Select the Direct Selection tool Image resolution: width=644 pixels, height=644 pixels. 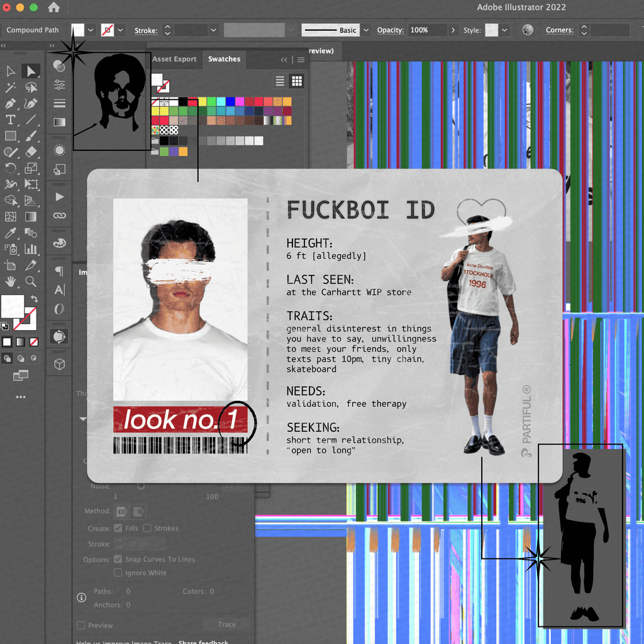(x=30, y=71)
